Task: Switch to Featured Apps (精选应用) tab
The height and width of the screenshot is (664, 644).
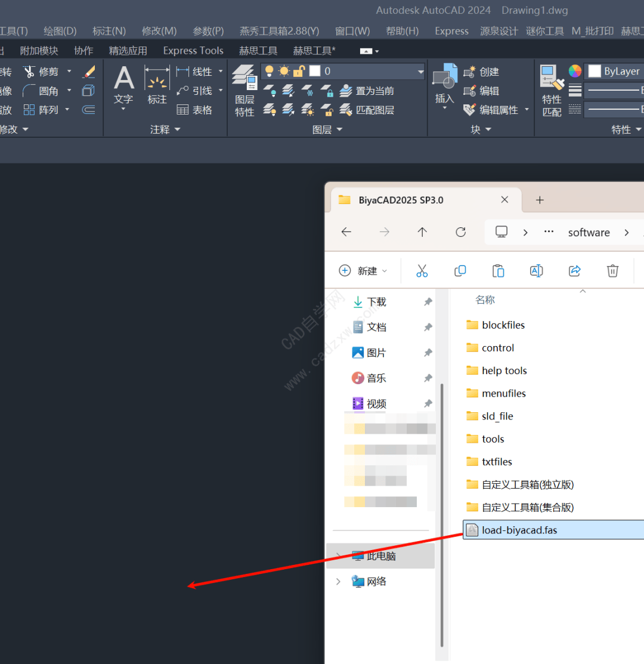Action: pos(128,51)
